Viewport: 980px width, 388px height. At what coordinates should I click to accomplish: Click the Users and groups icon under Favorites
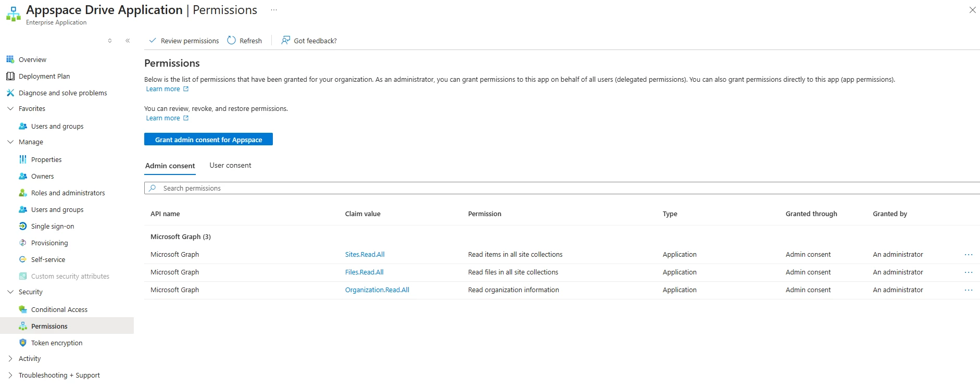[x=23, y=126]
